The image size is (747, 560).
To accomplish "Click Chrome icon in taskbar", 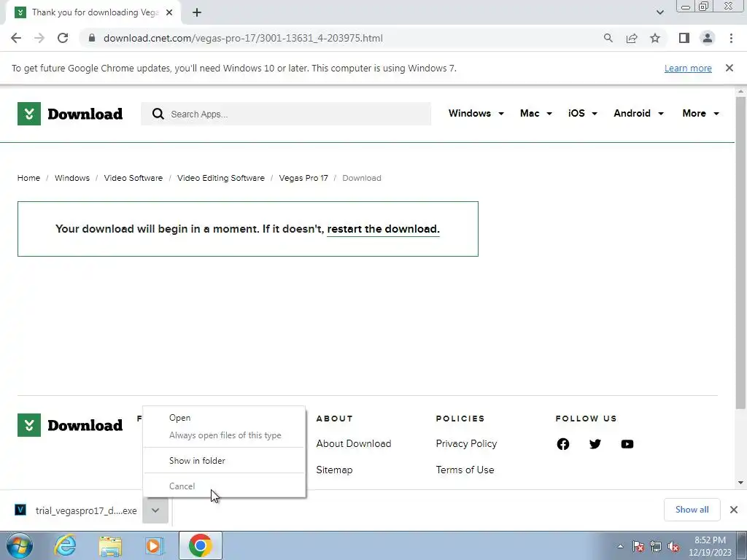I will (201, 545).
